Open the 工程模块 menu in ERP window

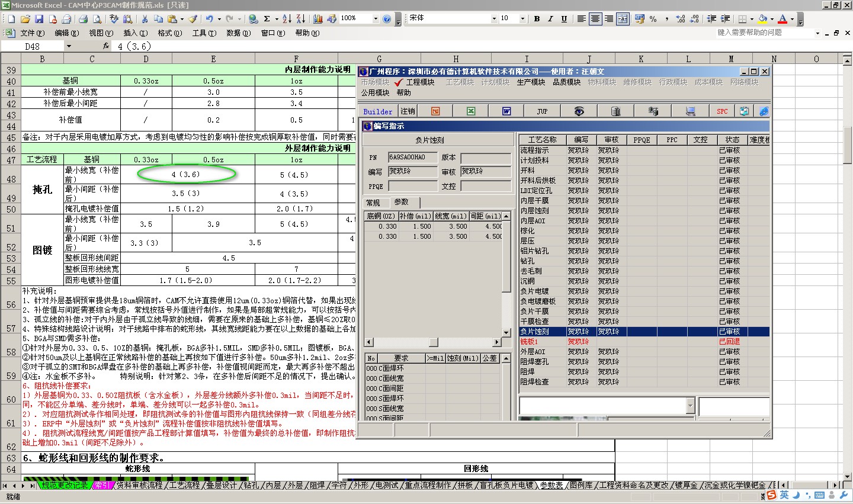[420, 82]
